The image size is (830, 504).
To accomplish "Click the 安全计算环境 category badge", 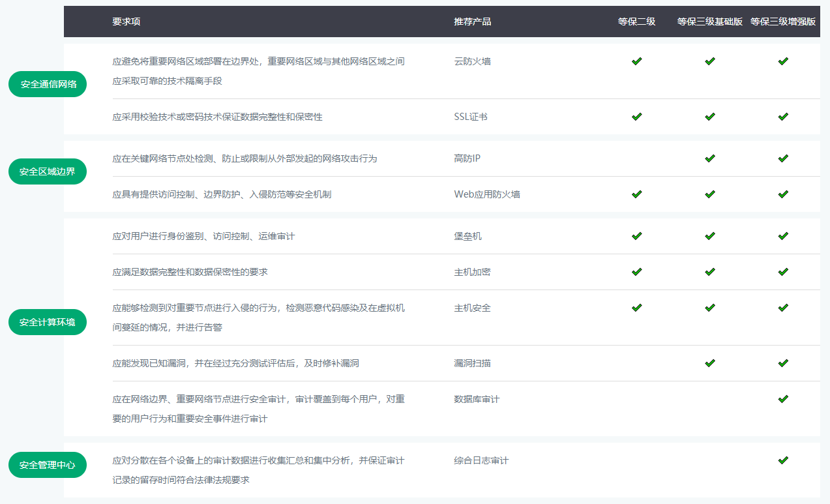I will [48, 322].
